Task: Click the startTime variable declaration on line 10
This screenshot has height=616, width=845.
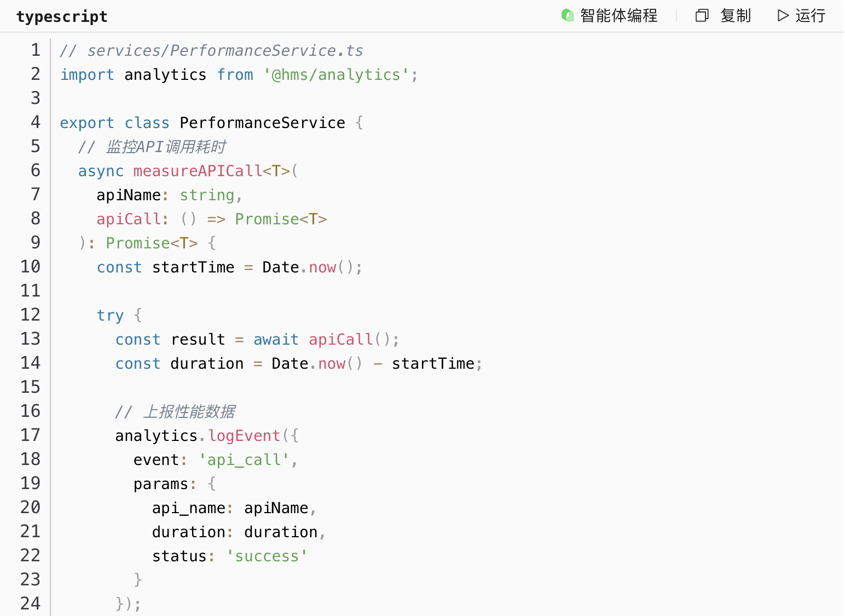Action: coord(193,267)
